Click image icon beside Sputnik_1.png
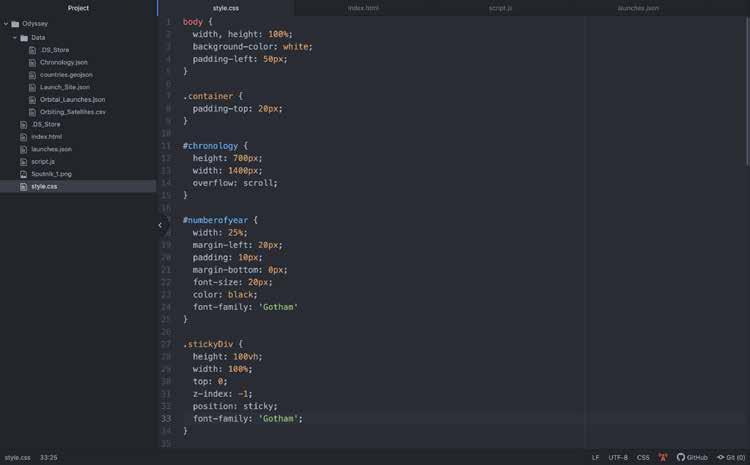The height and width of the screenshot is (465, 750). [x=23, y=174]
